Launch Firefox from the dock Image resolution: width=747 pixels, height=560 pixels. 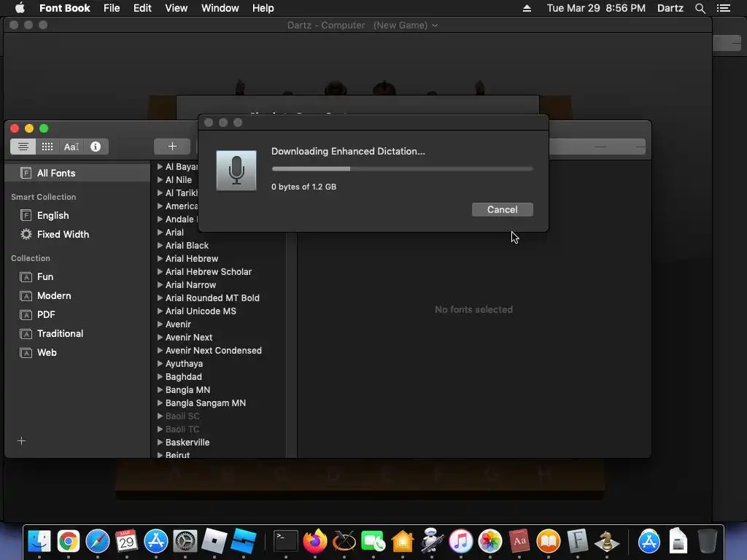(x=315, y=542)
